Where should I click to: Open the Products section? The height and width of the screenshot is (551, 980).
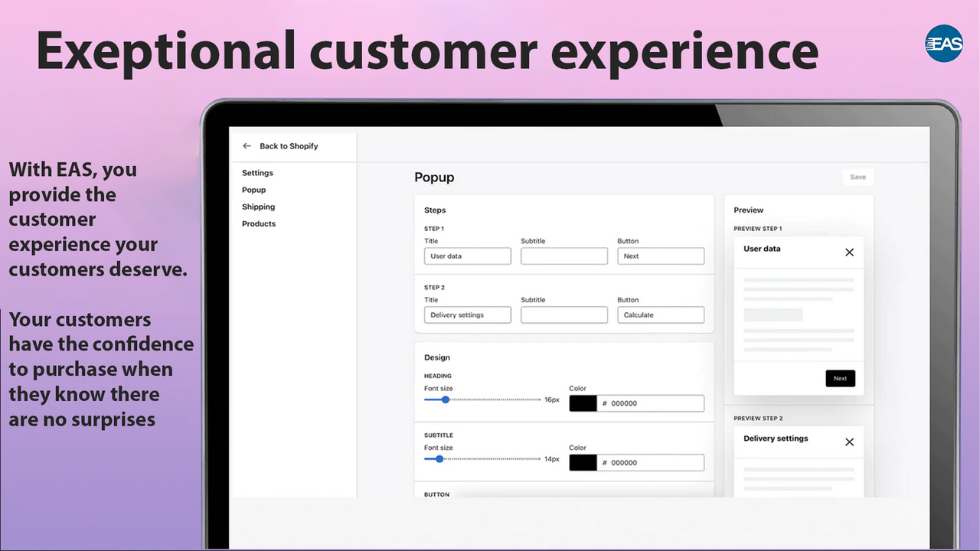259,223
